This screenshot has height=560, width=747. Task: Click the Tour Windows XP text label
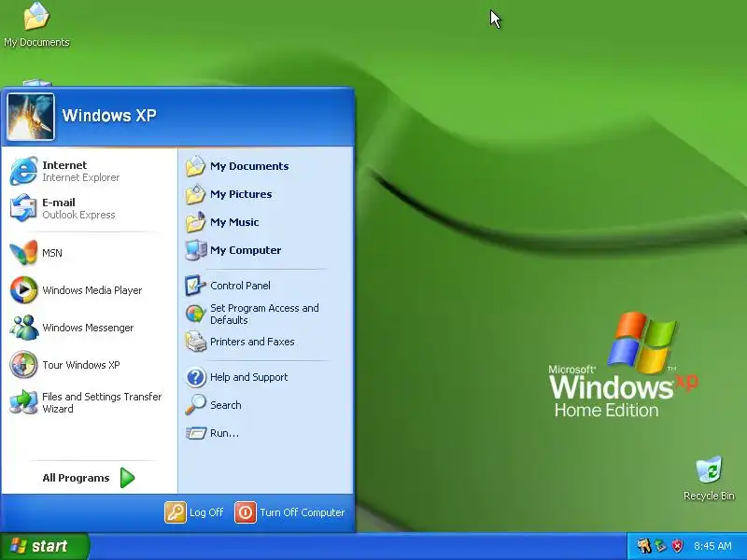[x=81, y=365]
